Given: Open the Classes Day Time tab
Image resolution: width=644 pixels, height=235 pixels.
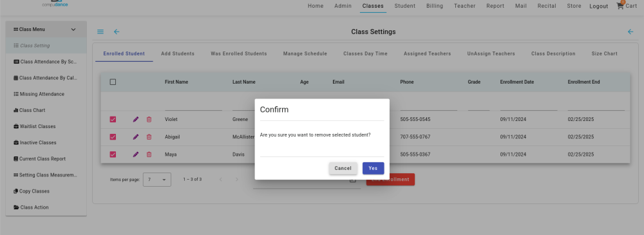Looking at the screenshot, I should coord(366,54).
